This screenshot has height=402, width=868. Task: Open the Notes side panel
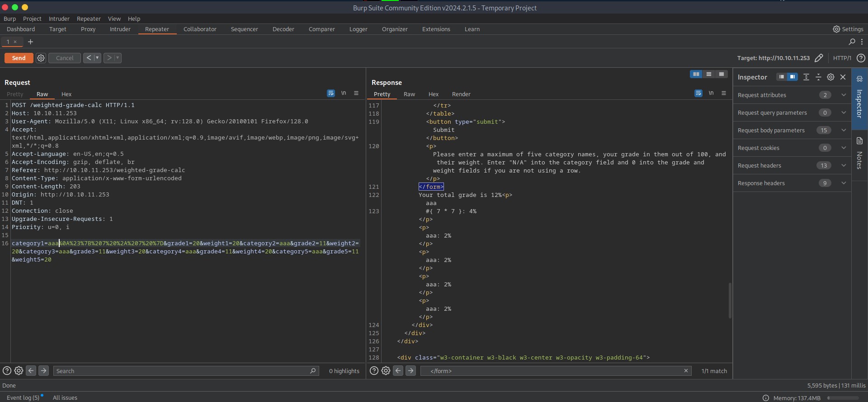tap(859, 154)
